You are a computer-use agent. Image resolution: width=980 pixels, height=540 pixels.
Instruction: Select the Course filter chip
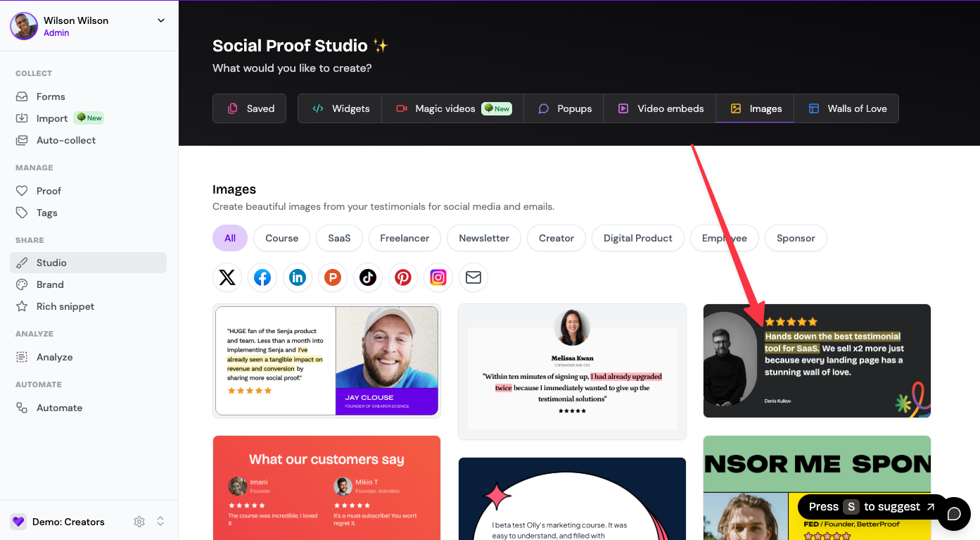282,238
